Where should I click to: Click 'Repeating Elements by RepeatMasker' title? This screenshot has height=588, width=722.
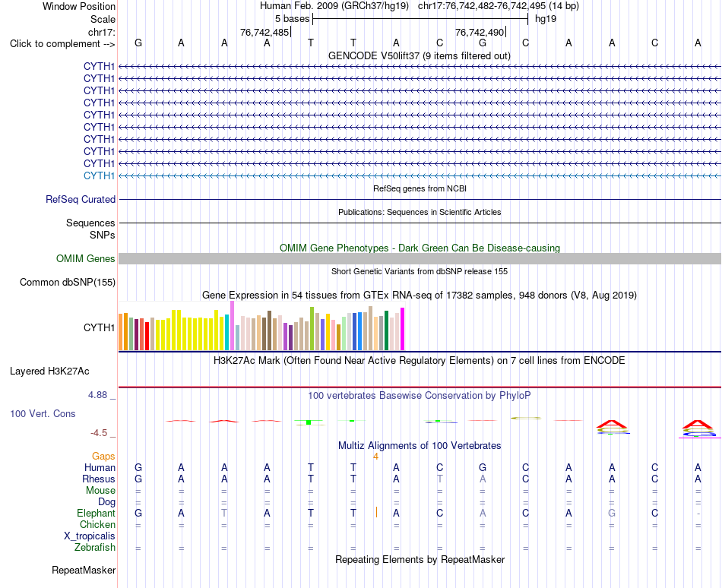[420, 559]
